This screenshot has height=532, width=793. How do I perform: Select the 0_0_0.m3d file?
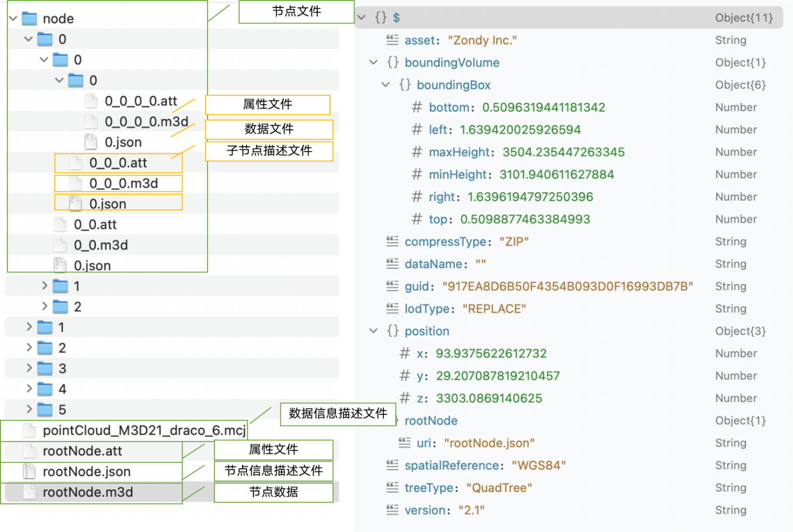[123, 184]
